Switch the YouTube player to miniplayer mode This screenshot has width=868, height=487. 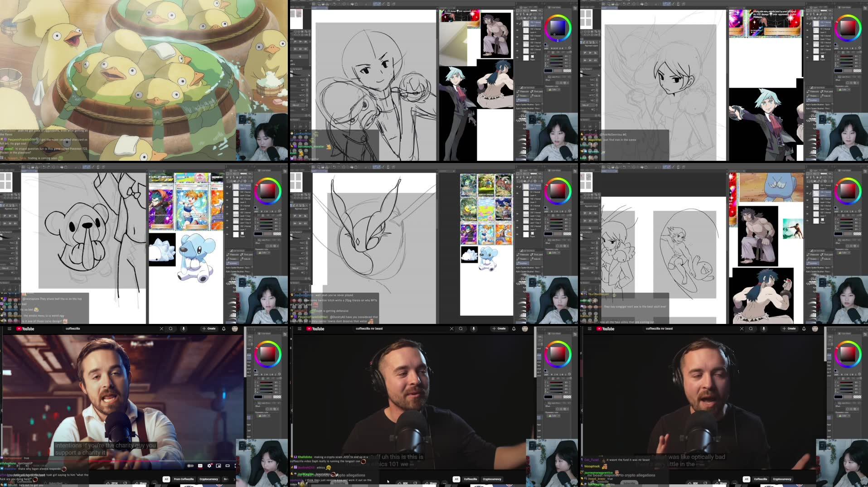(218, 466)
